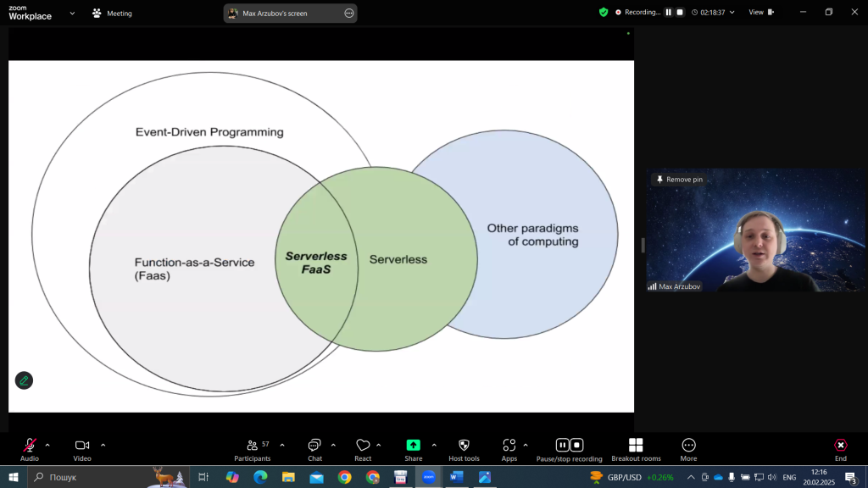Click the green Share screen button

pos(413,446)
